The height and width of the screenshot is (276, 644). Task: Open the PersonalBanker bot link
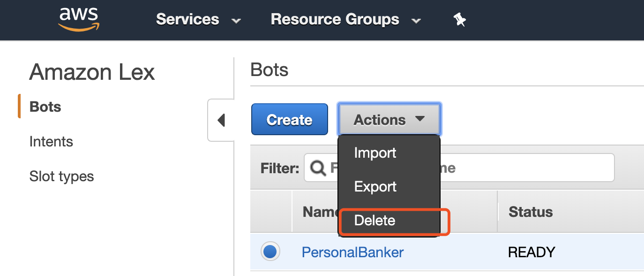tap(352, 252)
